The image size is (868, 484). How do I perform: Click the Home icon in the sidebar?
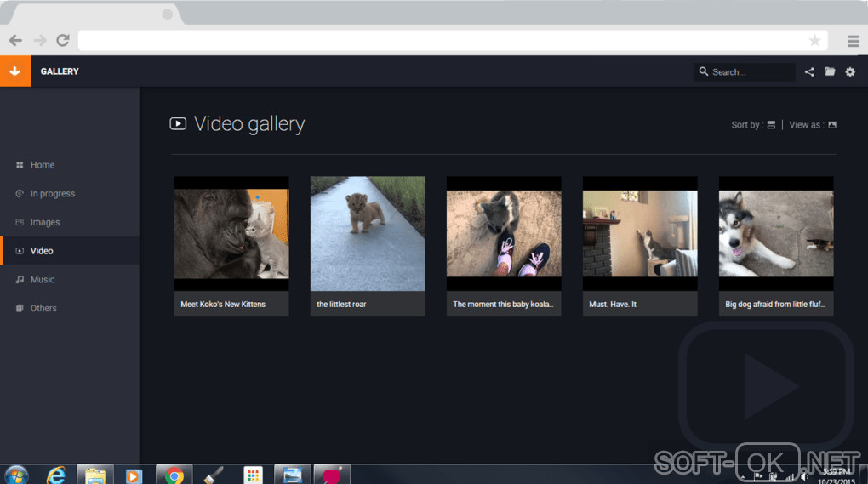pyautogui.click(x=20, y=165)
